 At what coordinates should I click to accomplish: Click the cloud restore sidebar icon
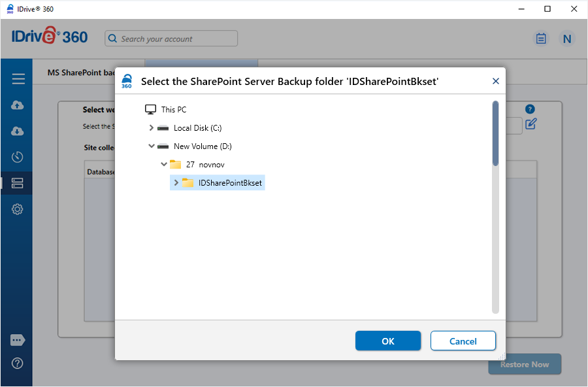[18, 131]
